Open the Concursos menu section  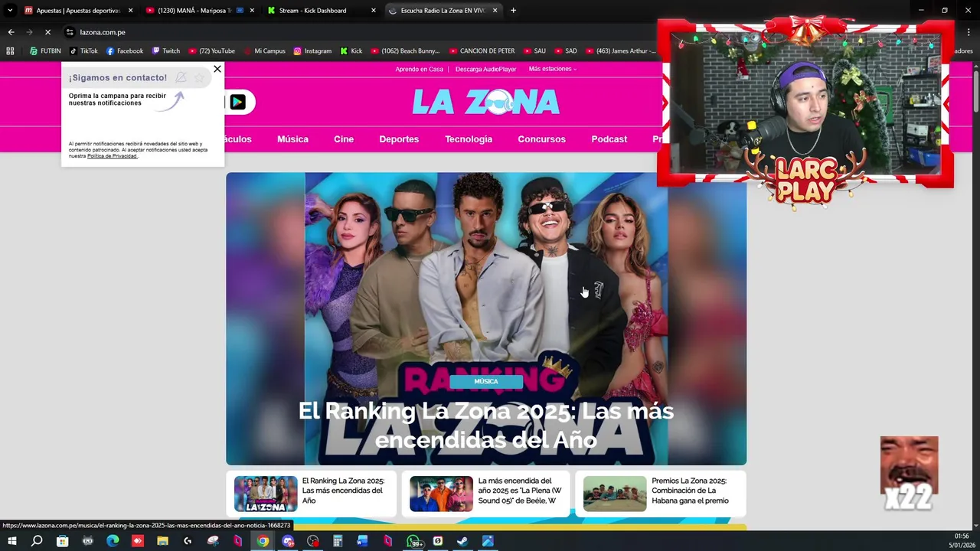pyautogui.click(x=541, y=139)
